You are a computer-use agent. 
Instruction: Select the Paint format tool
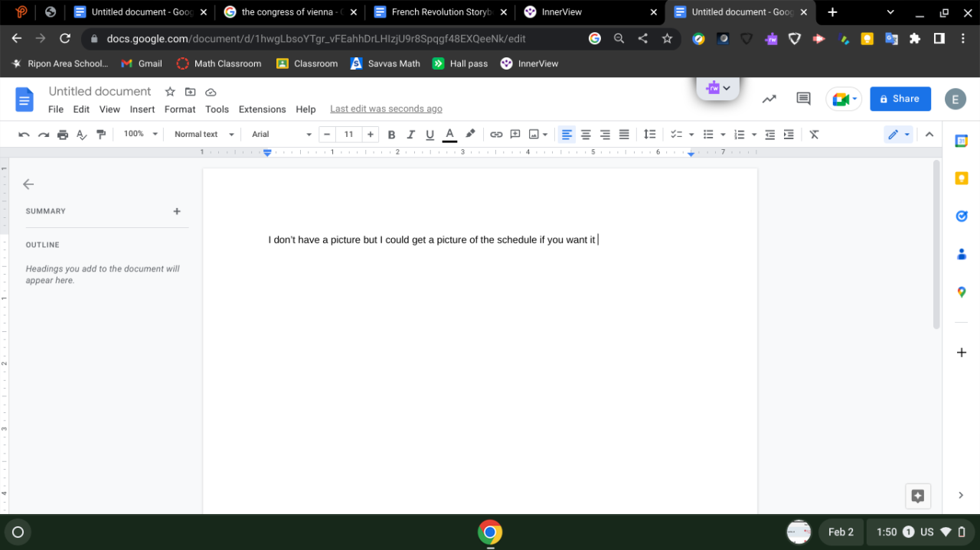tap(101, 135)
